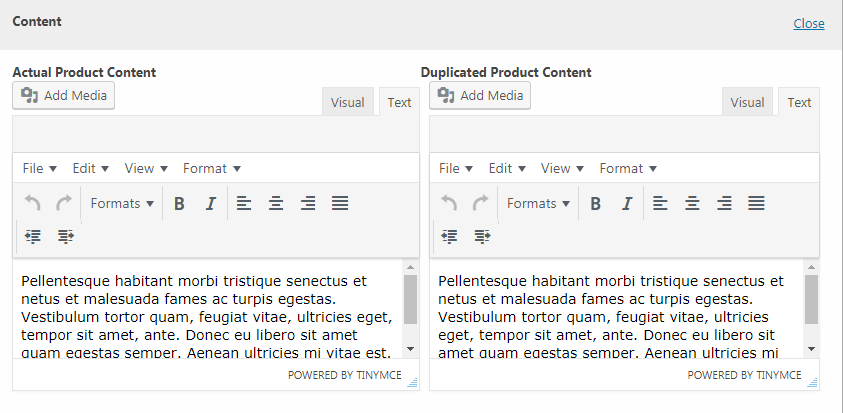Undo last change in Duplicated Product Content editor
The image size is (843, 413).
pyautogui.click(x=449, y=203)
